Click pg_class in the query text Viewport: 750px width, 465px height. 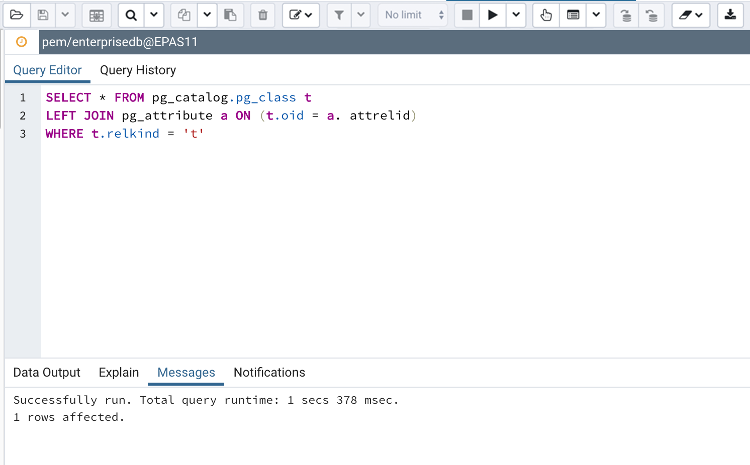266,98
